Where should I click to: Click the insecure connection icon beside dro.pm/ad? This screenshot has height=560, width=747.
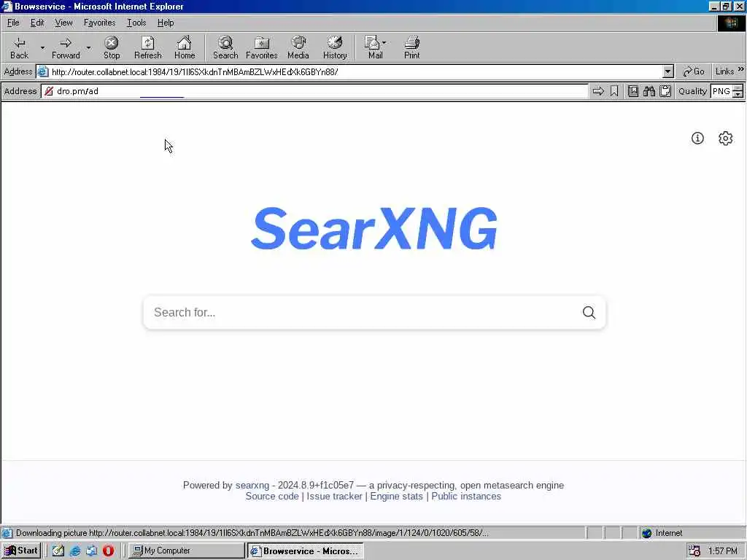[49, 91]
